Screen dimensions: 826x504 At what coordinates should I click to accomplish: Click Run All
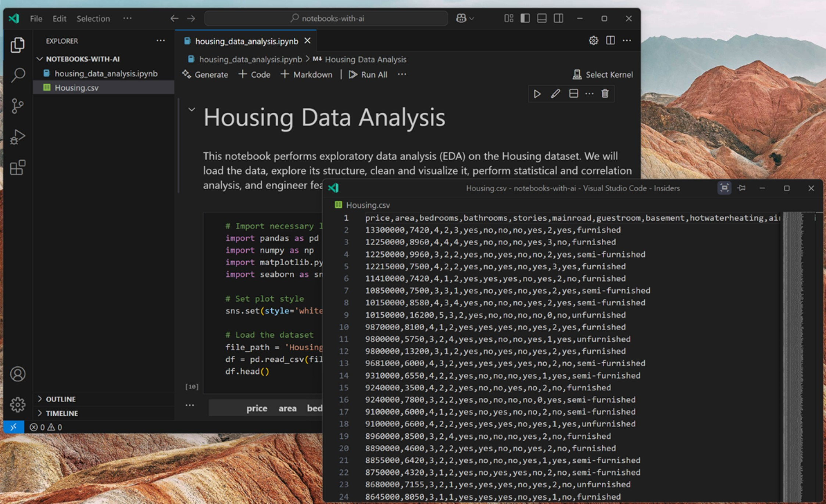point(368,75)
